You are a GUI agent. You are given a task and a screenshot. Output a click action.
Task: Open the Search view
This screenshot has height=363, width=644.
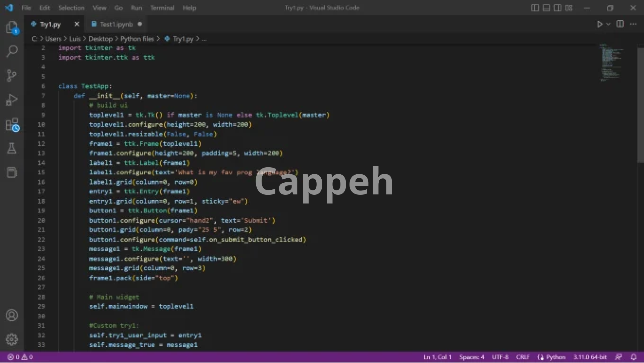click(x=12, y=51)
